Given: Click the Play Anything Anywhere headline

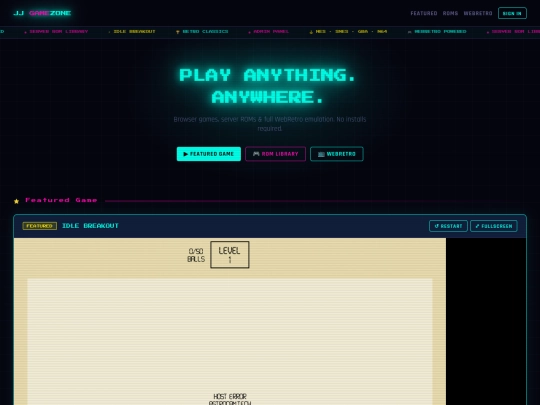Looking at the screenshot, I should coord(267,86).
